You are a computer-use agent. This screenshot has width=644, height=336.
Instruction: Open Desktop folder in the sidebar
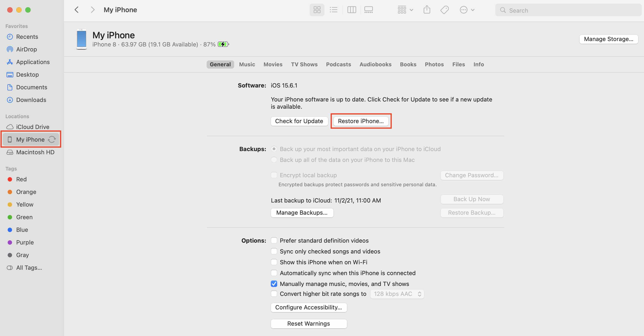tap(27, 75)
